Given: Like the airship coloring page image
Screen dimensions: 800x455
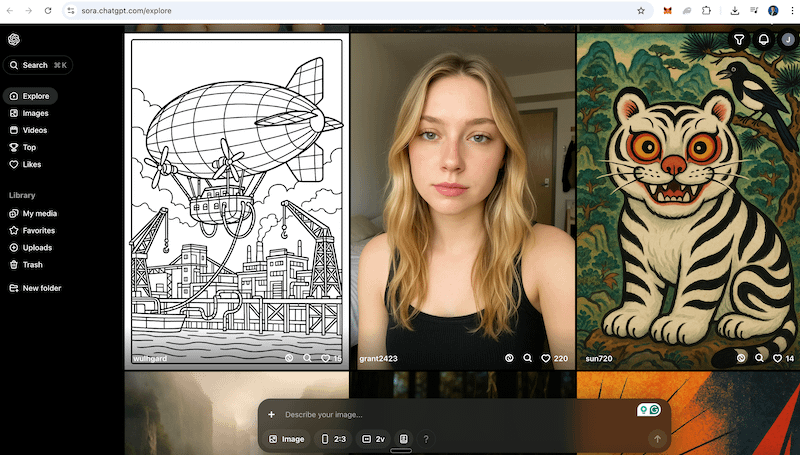Looking at the screenshot, I should tap(325, 358).
